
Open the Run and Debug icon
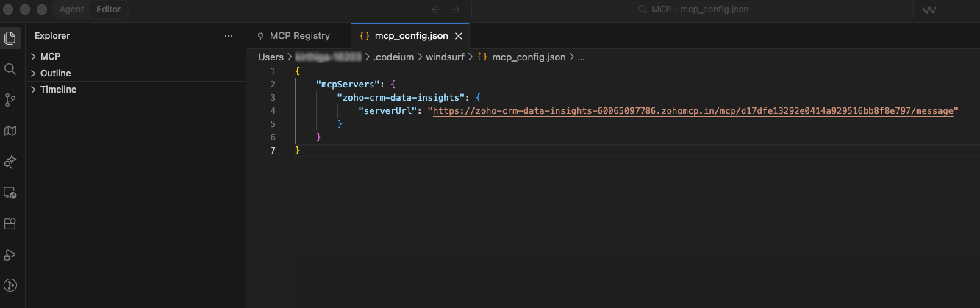point(10,254)
